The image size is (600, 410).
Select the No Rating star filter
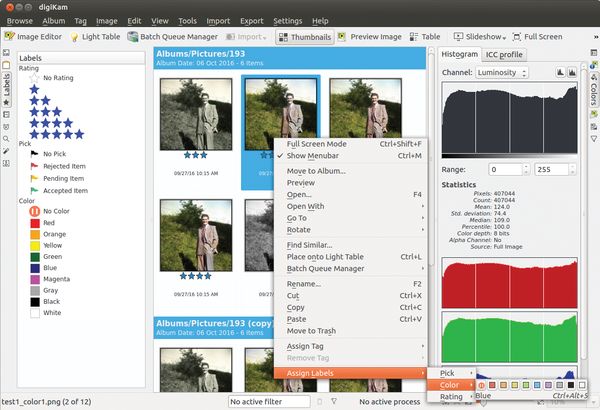(51, 78)
